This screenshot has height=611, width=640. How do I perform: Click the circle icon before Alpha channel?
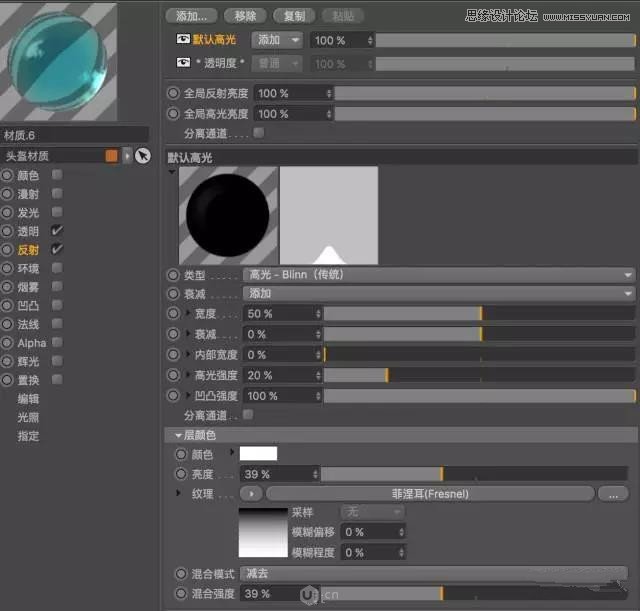(7, 342)
